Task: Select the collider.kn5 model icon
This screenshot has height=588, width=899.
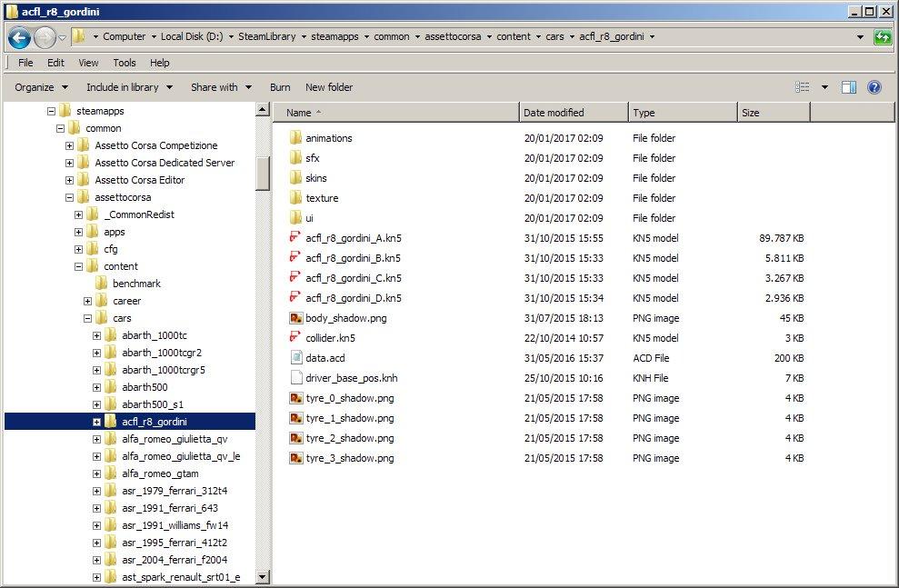Action: (x=295, y=338)
